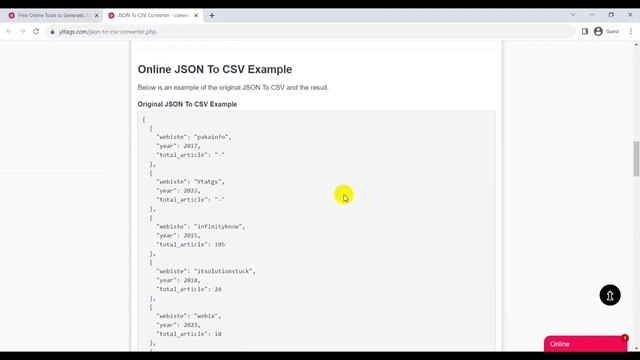Click the "year": 2018 line
The width and height of the screenshot is (640, 360).
(178, 280)
